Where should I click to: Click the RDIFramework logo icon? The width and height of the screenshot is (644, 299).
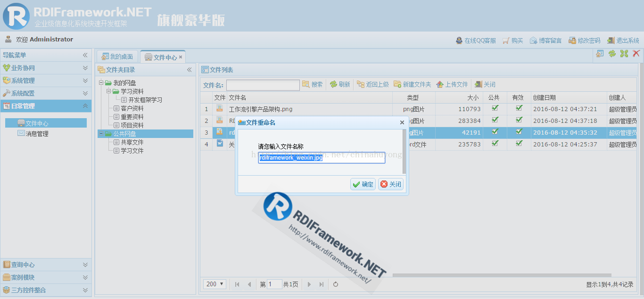[16, 16]
